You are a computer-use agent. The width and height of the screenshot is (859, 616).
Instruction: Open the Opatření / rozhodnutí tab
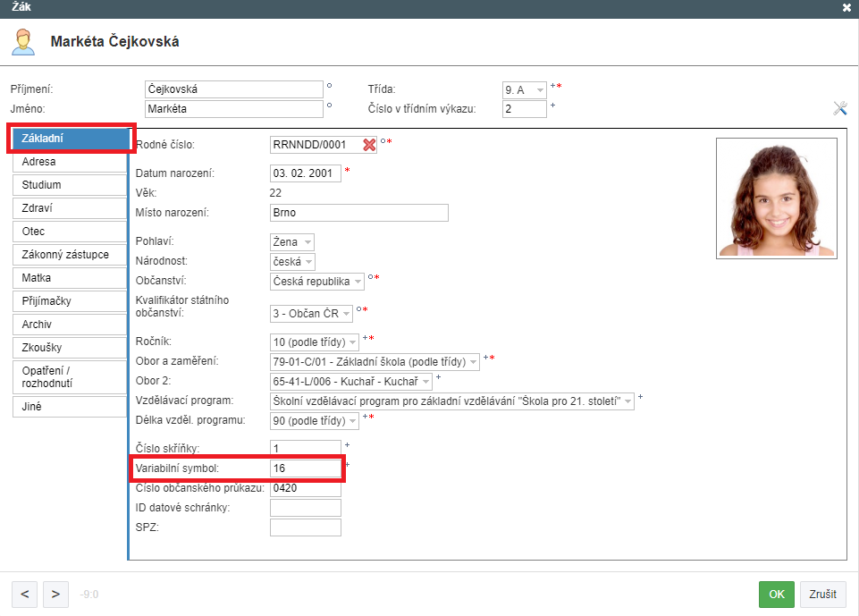[x=70, y=377]
